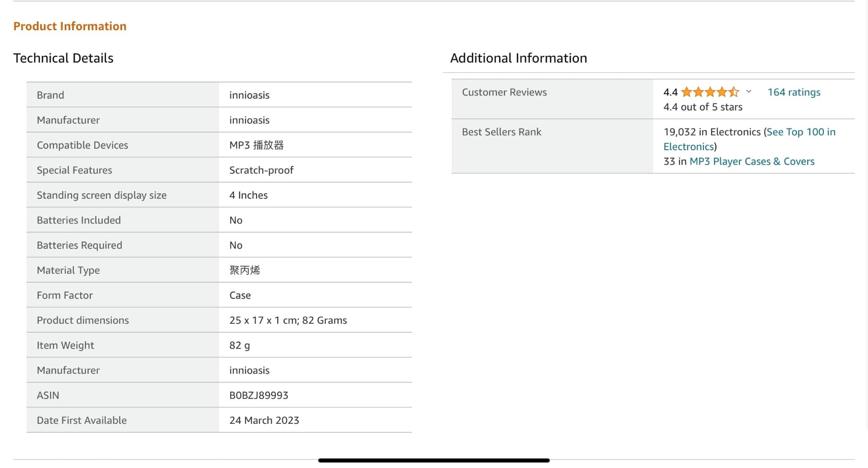868x468 pixels.
Task: Click the Best Sellers Rank label
Action: pos(502,132)
